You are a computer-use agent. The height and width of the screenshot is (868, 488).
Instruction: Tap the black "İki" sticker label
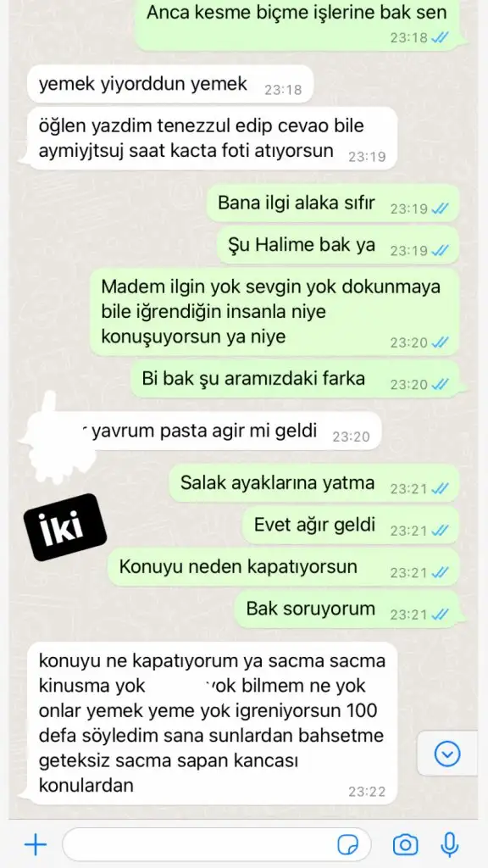point(64,527)
